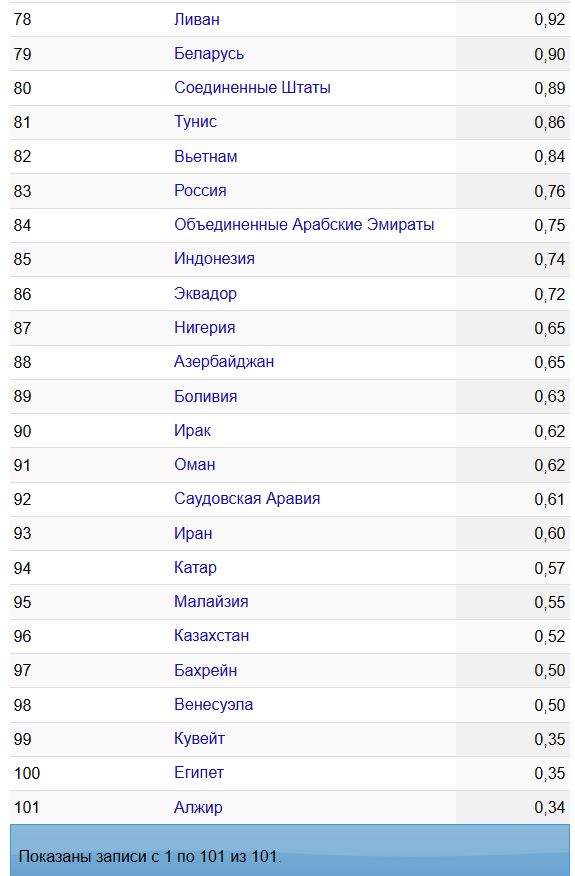Image resolution: width=575 pixels, height=876 pixels.
Task: Open the Вьетнам link
Action: tap(206, 156)
